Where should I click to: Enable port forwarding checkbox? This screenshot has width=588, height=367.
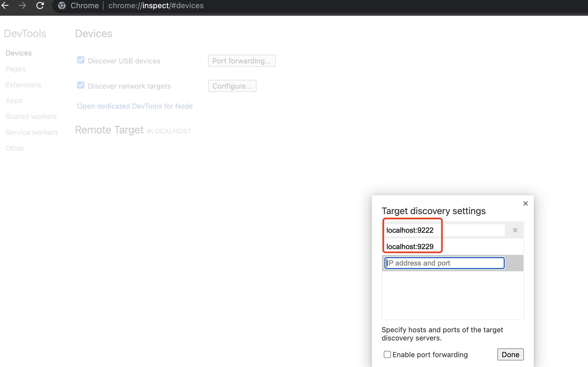pyautogui.click(x=387, y=354)
